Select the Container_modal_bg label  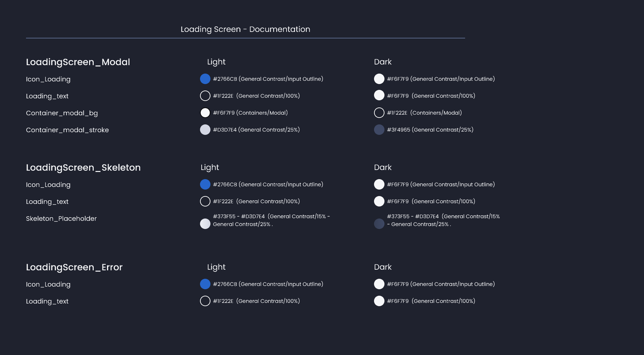tap(62, 113)
